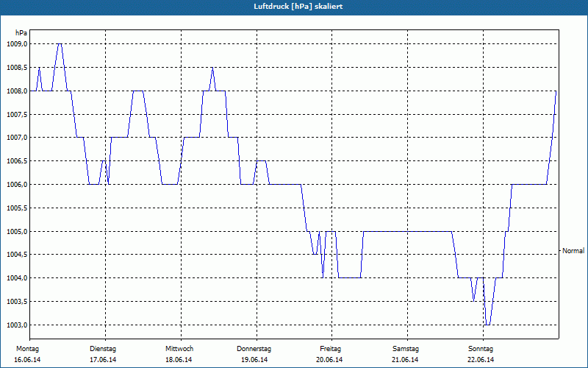Click the 1005,5 y-axis value
588x368 pixels.
pos(17,208)
